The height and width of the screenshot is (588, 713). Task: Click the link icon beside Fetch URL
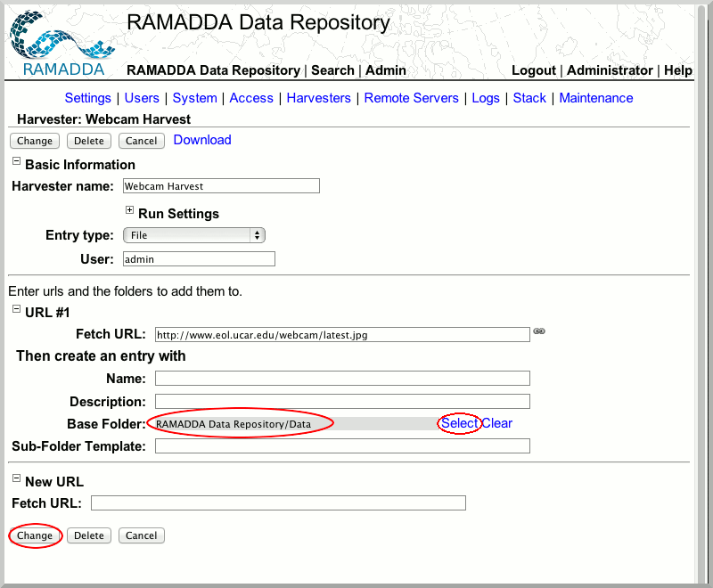pyautogui.click(x=539, y=331)
